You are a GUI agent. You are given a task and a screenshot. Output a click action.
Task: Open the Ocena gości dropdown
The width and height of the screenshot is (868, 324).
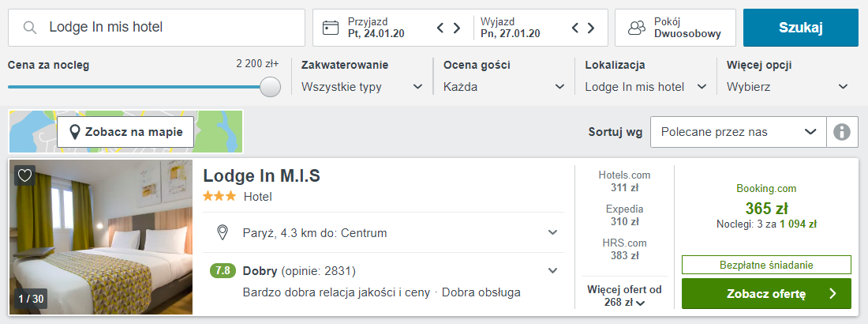tap(504, 87)
